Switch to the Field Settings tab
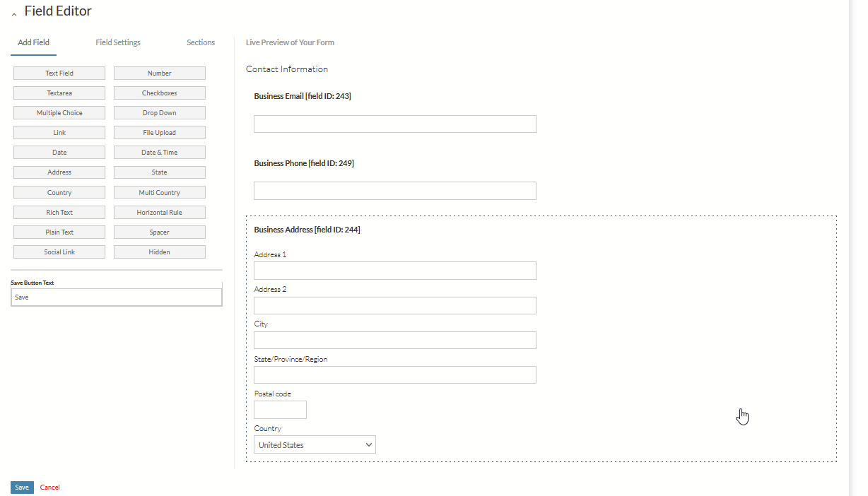The width and height of the screenshot is (868, 496). (x=118, y=42)
